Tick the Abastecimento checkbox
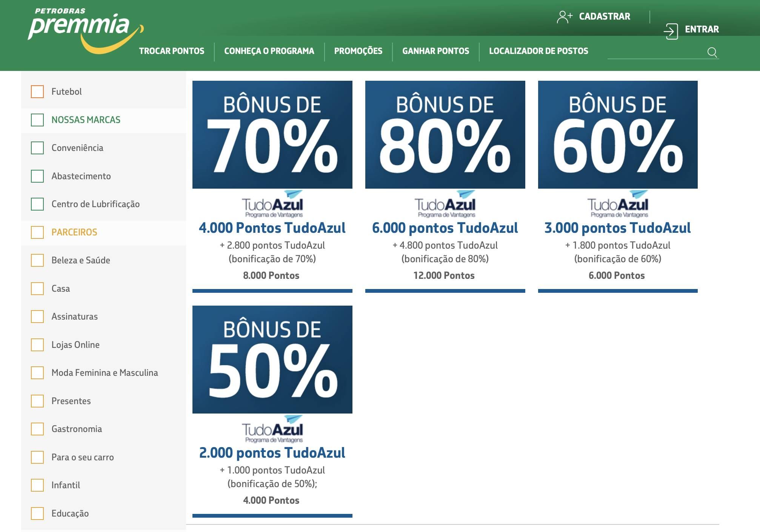This screenshot has width=760, height=532. (37, 176)
